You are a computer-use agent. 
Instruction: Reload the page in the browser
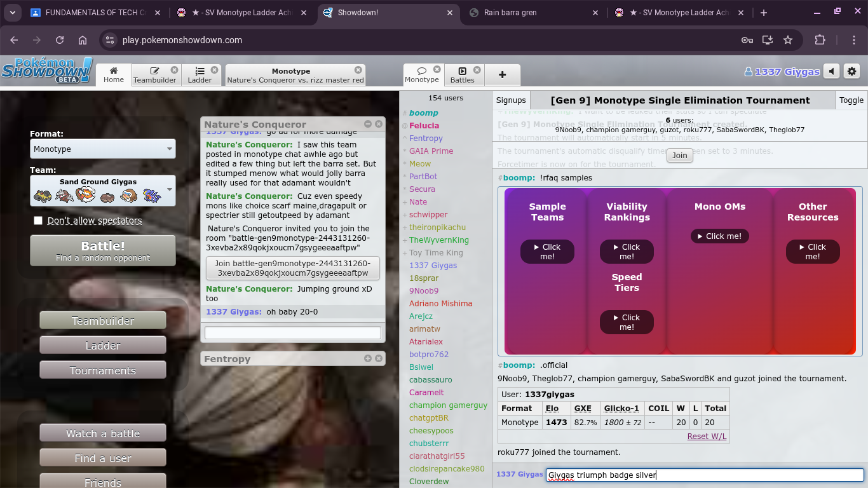(x=60, y=40)
